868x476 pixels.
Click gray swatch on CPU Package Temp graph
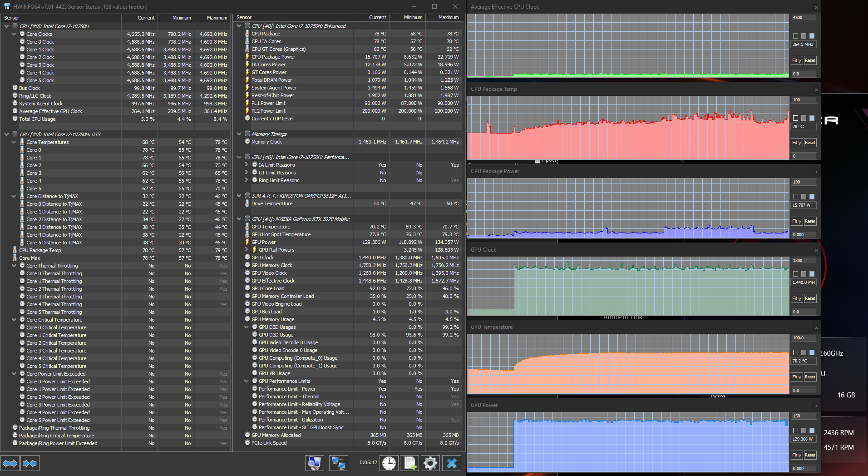coord(804,118)
